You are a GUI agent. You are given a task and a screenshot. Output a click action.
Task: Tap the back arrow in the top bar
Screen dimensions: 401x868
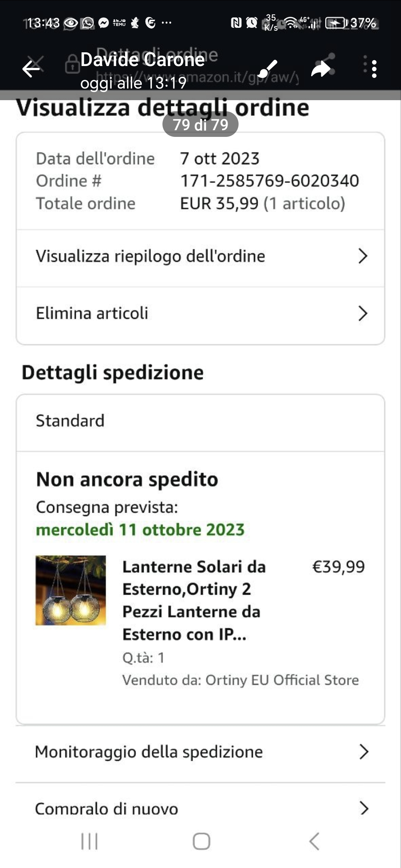coord(31,69)
